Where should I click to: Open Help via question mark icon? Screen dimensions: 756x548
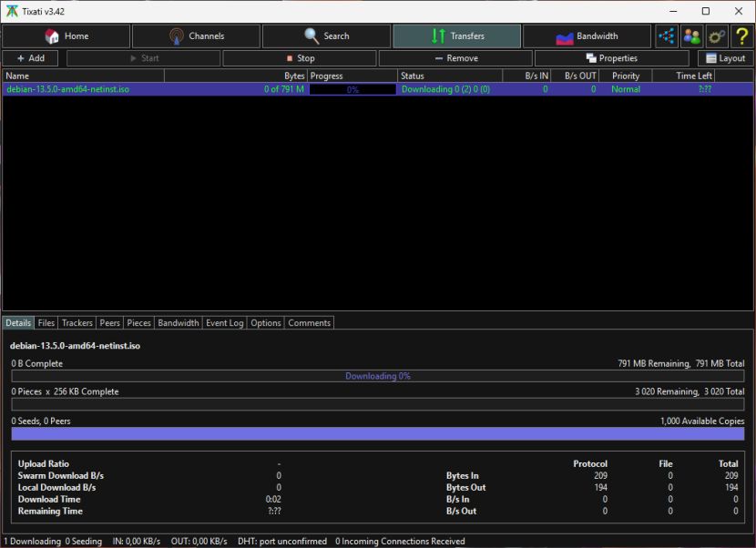(x=742, y=36)
